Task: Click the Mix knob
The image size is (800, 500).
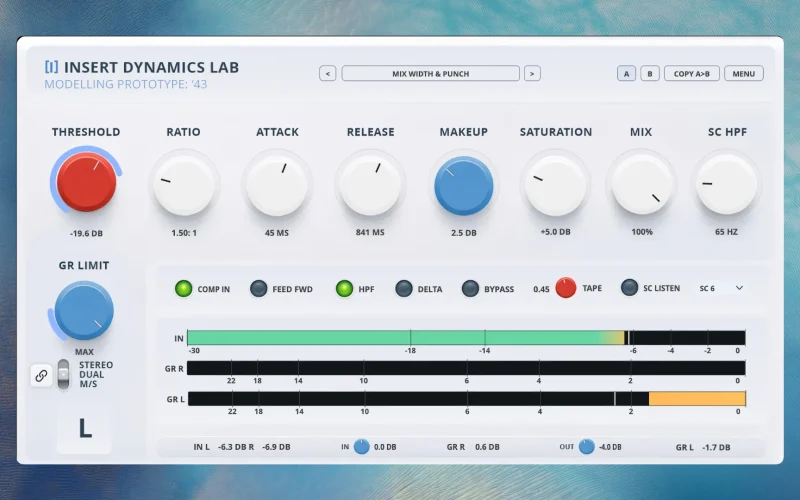Action: coord(641,185)
